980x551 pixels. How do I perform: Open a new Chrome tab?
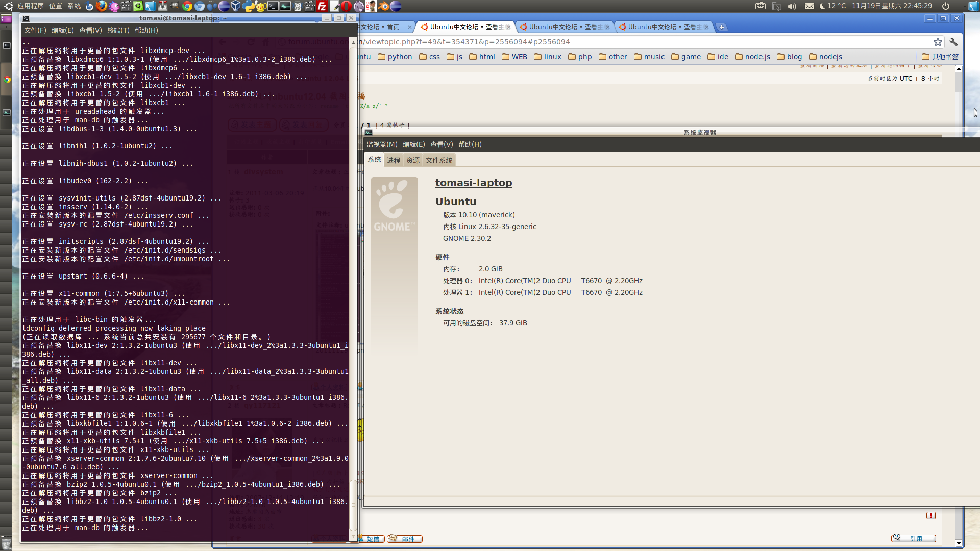(722, 27)
